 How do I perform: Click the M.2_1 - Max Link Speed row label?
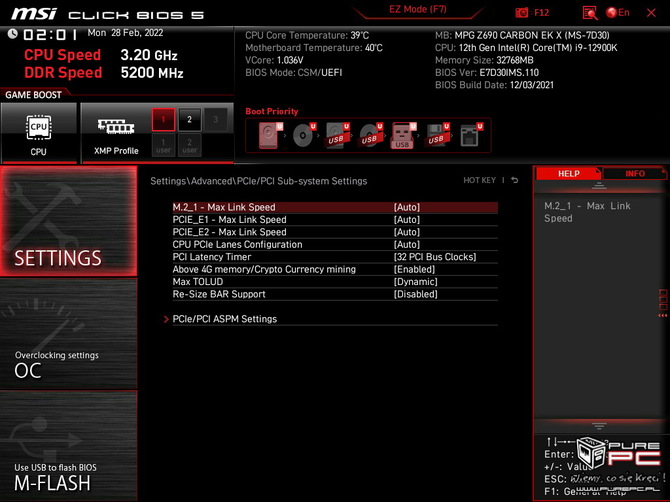click(224, 207)
